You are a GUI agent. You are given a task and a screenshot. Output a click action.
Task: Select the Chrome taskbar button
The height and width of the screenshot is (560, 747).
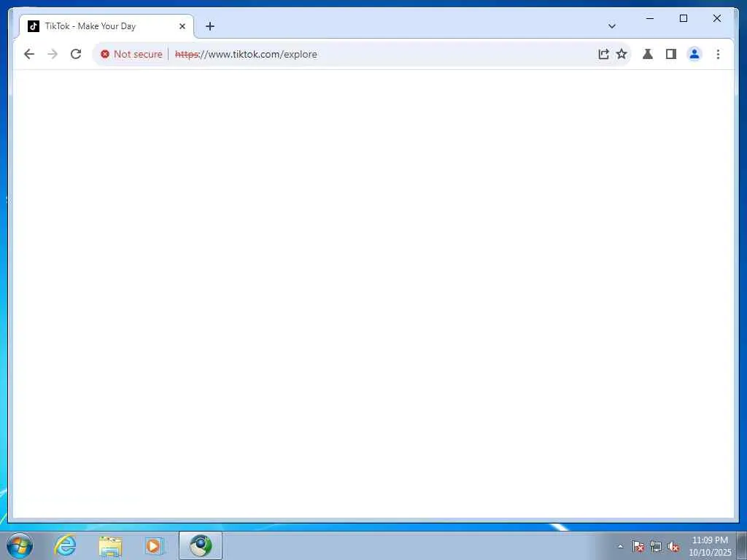(x=201, y=545)
